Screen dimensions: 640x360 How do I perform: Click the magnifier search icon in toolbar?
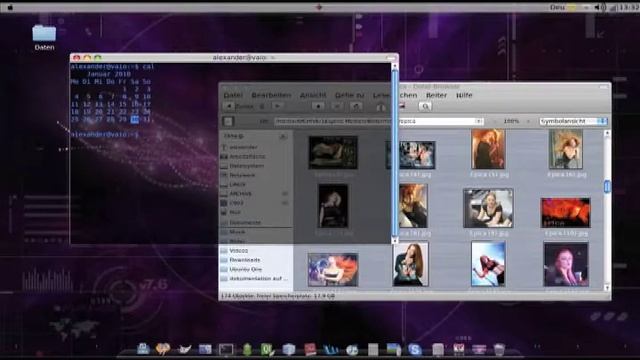point(425,107)
